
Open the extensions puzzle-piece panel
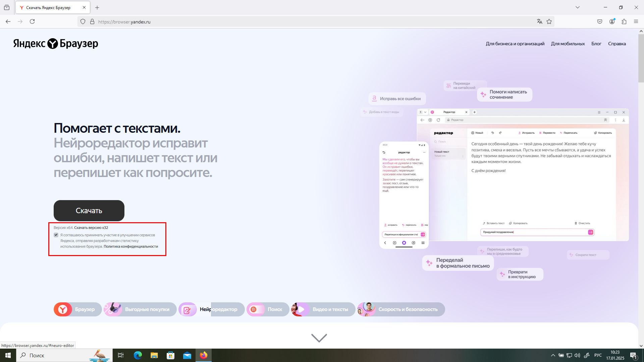coord(624,21)
